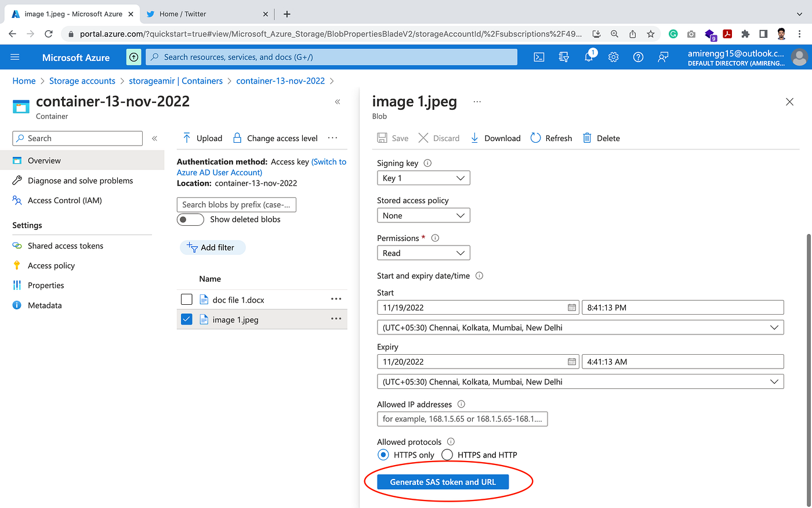Click the Expiry time field 4:41:13 AM
Viewport: 812px width, 508px height.
[x=683, y=362]
